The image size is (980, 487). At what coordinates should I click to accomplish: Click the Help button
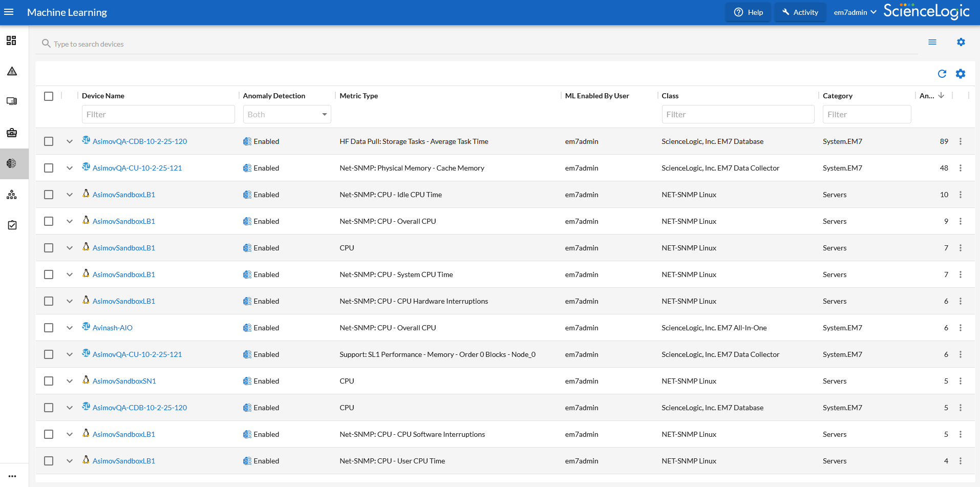coord(748,12)
